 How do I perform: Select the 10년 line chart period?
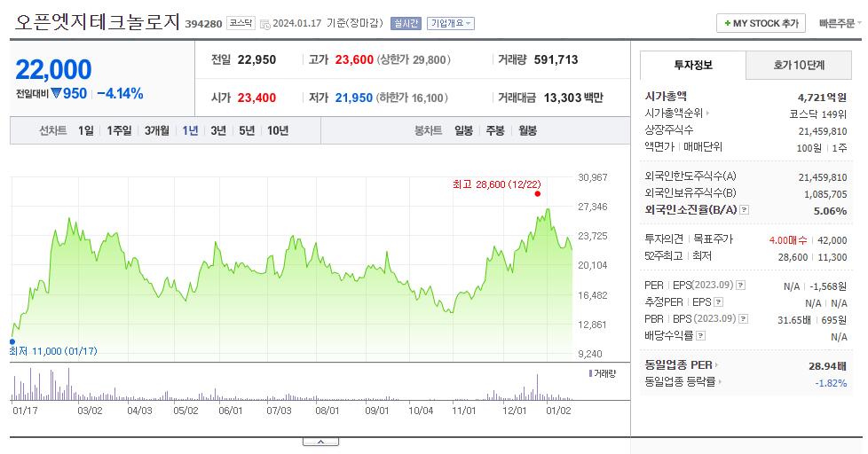[278, 130]
